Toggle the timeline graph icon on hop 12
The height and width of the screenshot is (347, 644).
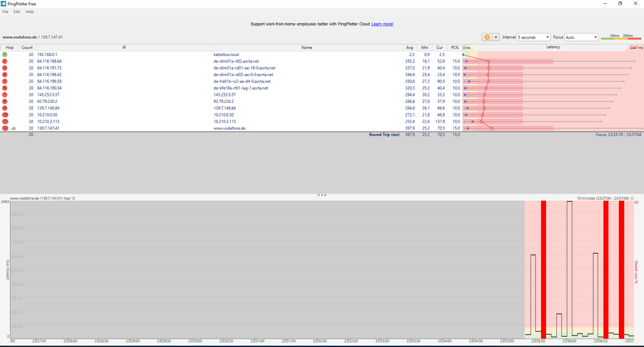(x=14, y=128)
